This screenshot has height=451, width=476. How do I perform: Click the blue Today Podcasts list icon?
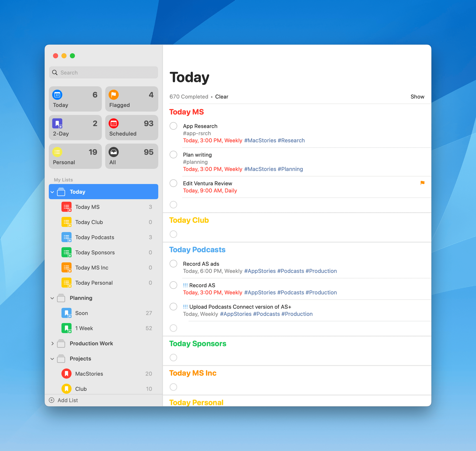66,237
